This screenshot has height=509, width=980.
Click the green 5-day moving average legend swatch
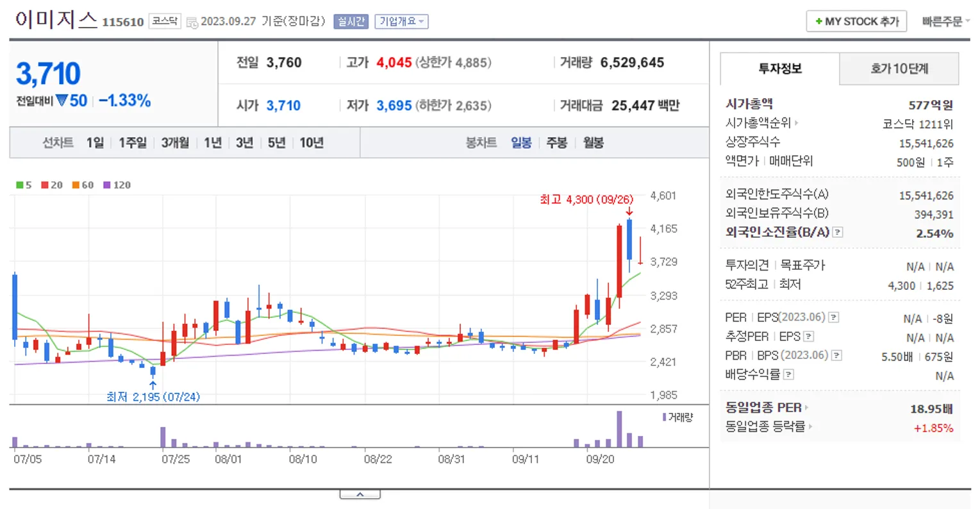coord(20,185)
